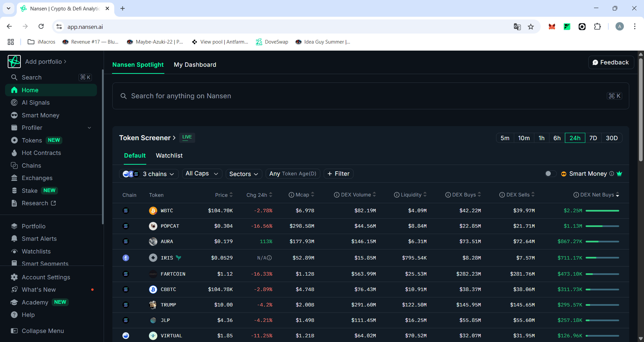Click Search for anything on Nansen field
The height and width of the screenshot is (342, 644).
(x=371, y=96)
